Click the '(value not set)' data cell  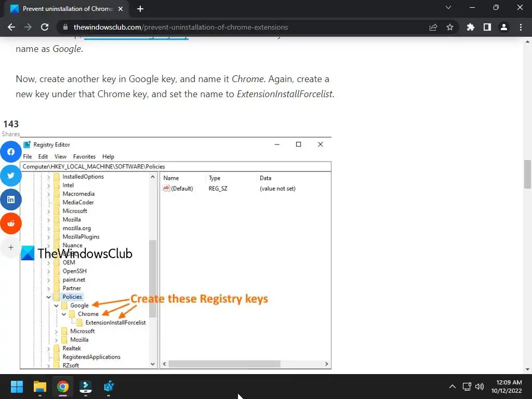[277, 189]
